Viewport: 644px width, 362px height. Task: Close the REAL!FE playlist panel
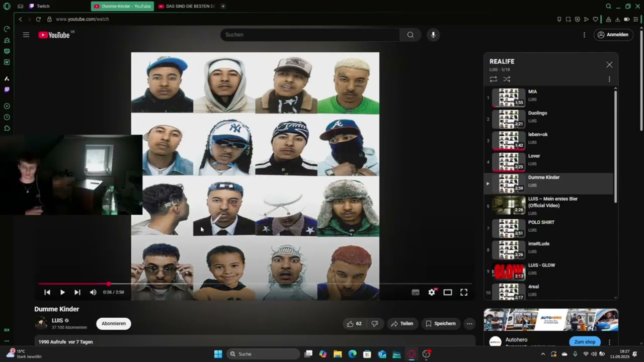point(609,65)
